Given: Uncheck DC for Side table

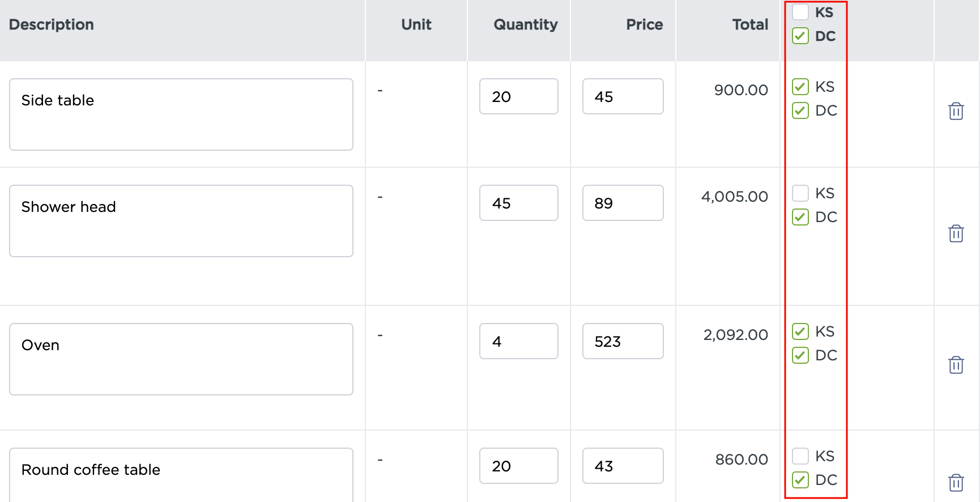Looking at the screenshot, I should [800, 110].
